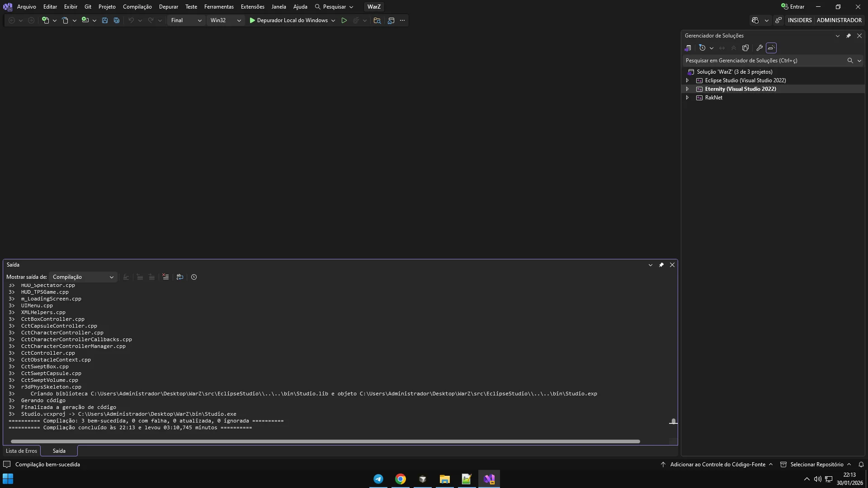Click Adicionar ao Controle do Código-Fonte
The height and width of the screenshot is (488, 868).
pos(717,465)
